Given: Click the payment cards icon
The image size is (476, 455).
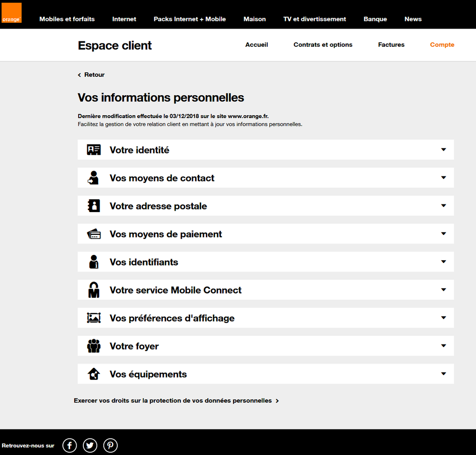Looking at the screenshot, I should pyautogui.click(x=94, y=234).
